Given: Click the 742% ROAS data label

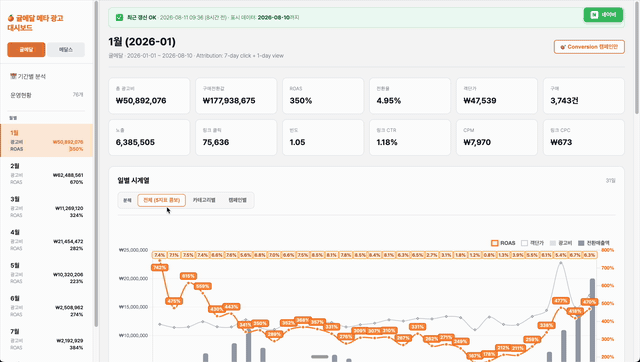Looking at the screenshot, I should (159, 268).
